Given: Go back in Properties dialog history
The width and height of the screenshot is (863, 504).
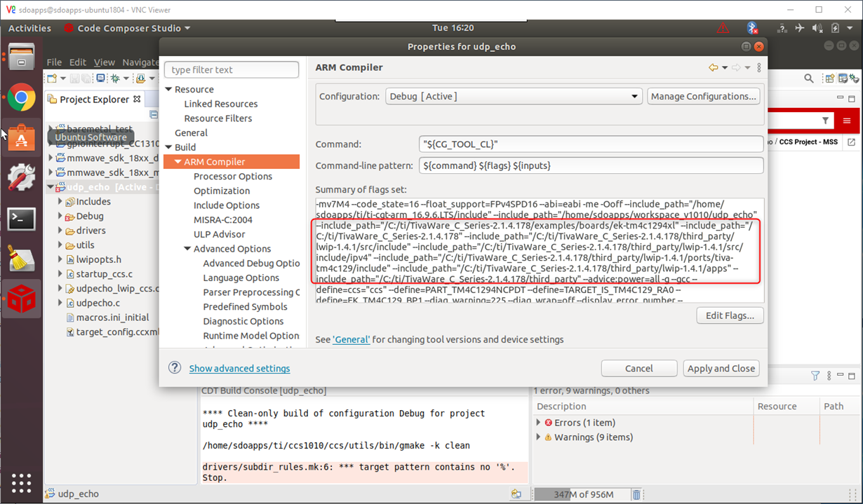Looking at the screenshot, I should pos(714,67).
